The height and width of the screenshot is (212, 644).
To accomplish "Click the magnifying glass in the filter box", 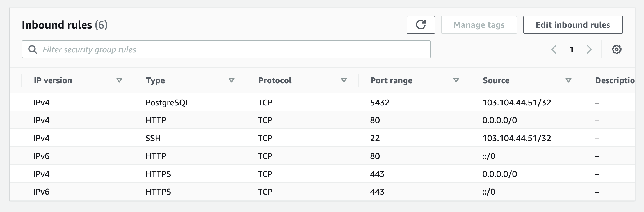I will tap(33, 49).
